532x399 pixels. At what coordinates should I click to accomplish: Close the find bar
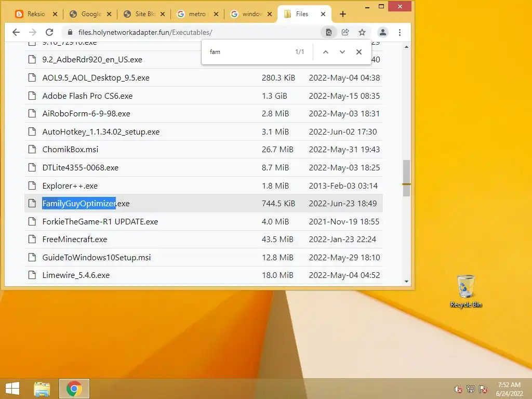click(359, 52)
